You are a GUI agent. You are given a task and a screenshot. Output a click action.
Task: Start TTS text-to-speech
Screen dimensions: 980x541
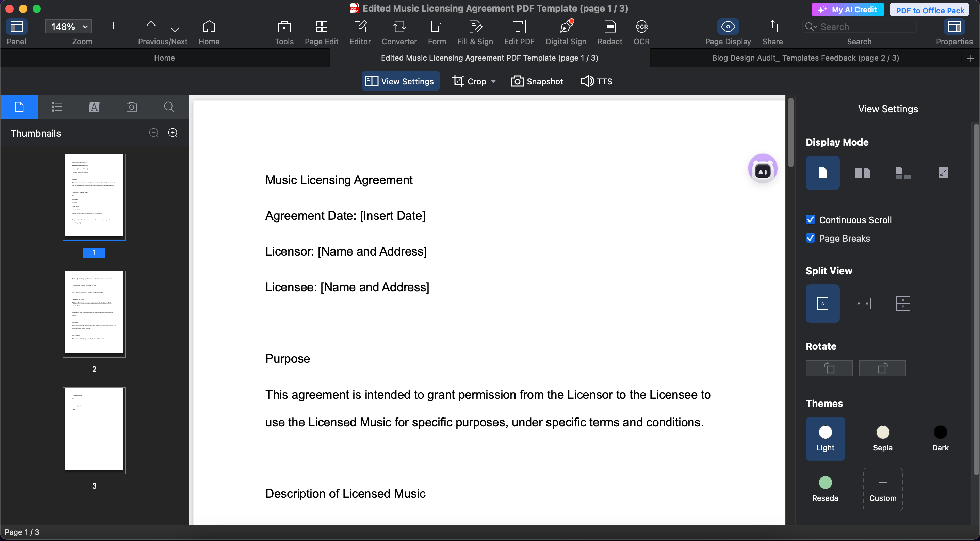(x=596, y=81)
